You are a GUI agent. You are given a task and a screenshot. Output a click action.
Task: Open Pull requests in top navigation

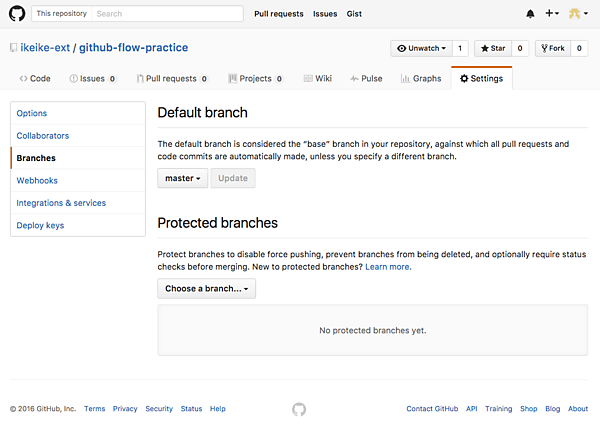(x=279, y=14)
